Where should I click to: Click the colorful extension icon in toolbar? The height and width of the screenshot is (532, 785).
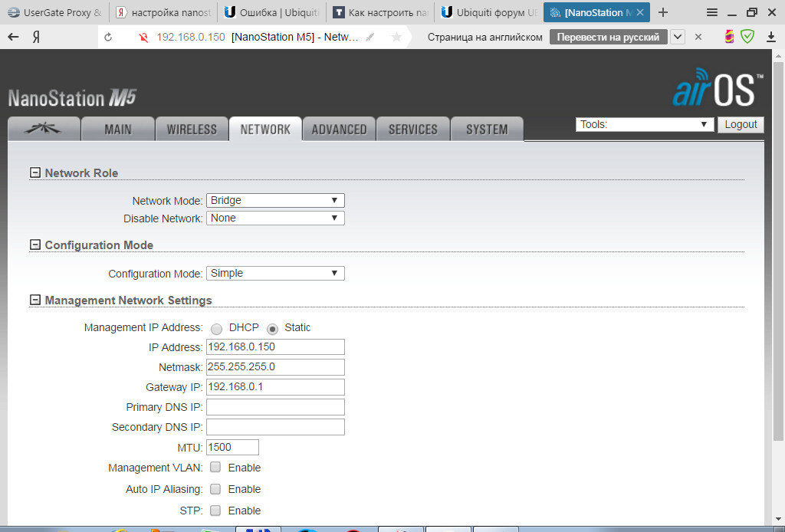coord(730,37)
